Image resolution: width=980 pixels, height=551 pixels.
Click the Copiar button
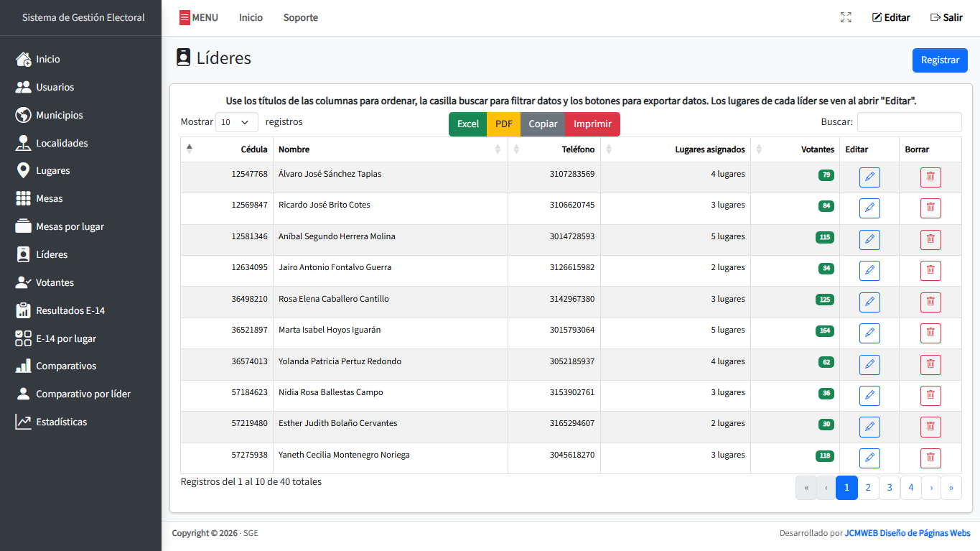[x=543, y=124]
